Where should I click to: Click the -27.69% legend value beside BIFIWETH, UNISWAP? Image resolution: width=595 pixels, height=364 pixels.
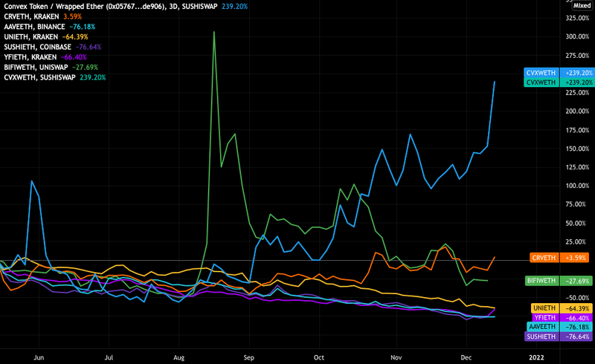coord(85,67)
